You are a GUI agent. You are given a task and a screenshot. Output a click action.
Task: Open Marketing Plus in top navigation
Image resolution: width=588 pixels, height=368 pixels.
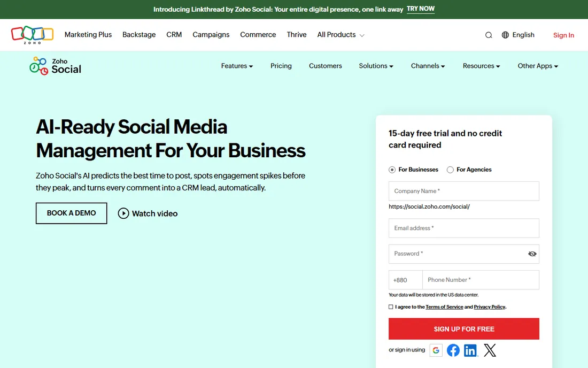pyautogui.click(x=88, y=35)
